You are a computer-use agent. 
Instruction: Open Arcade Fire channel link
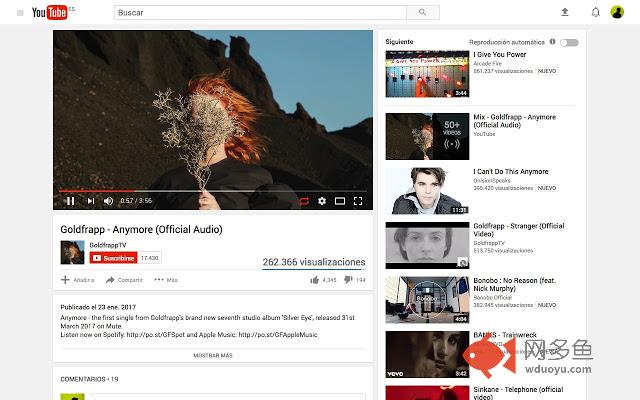[x=487, y=64]
